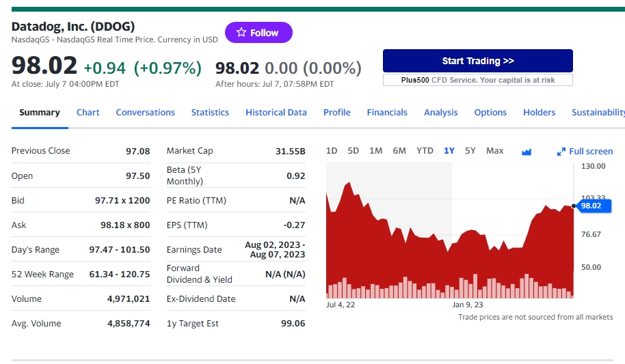
Task: Click the Jul 4, 22 chart axis label
Action: [x=341, y=305]
